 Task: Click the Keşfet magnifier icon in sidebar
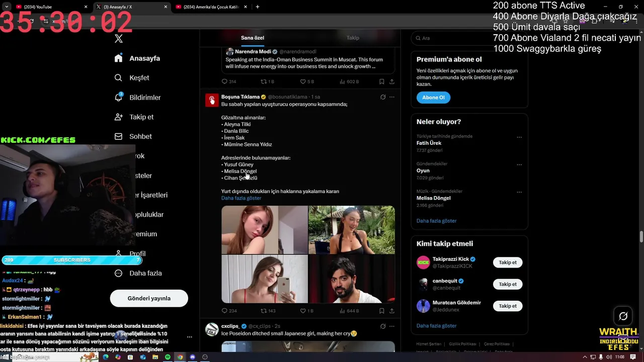tap(118, 78)
